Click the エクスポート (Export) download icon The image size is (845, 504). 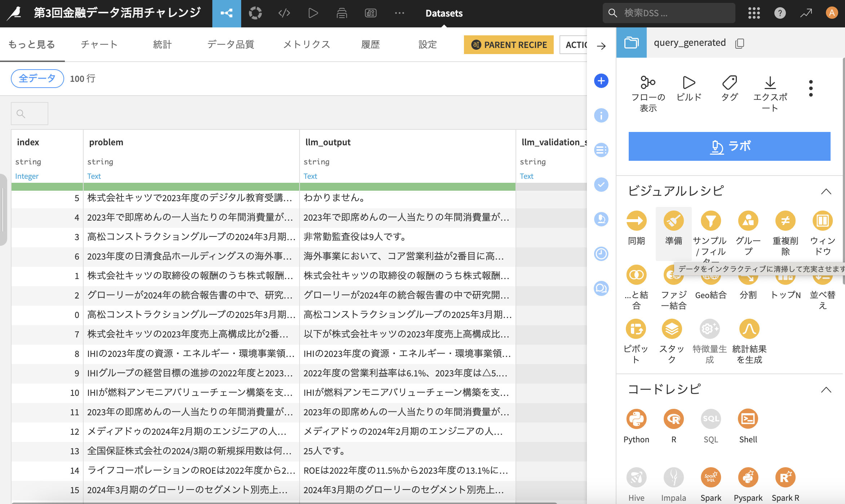[770, 83]
